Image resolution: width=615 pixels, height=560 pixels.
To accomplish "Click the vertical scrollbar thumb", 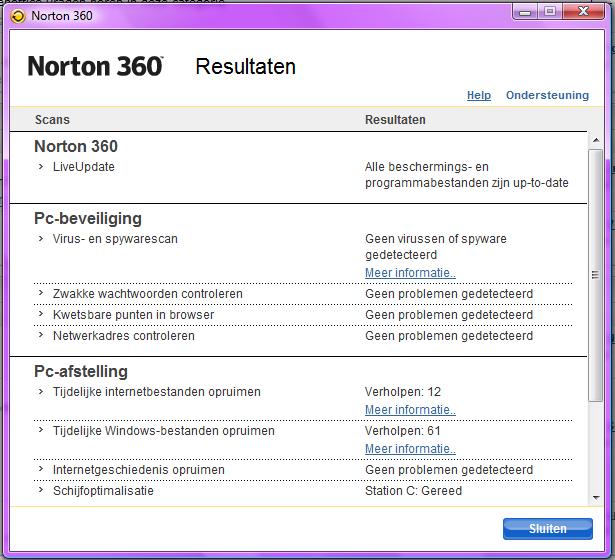I will (x=596, y=275).
